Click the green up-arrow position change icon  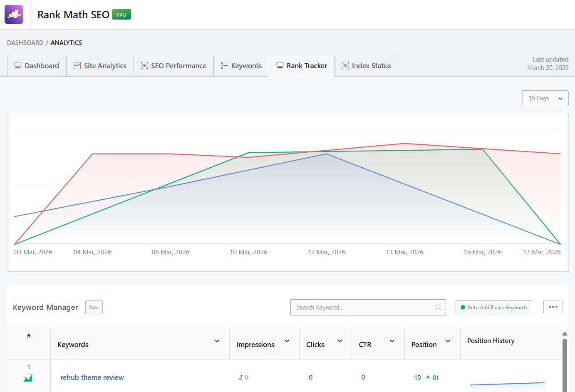(x=428, y=377)
